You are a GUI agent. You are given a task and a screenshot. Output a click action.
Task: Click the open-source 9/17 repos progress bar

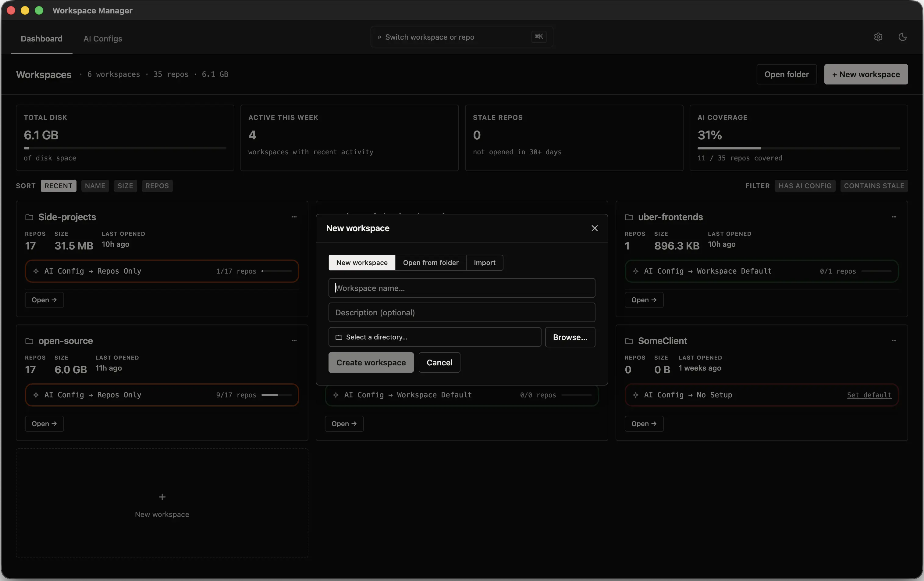click(276, 395)
